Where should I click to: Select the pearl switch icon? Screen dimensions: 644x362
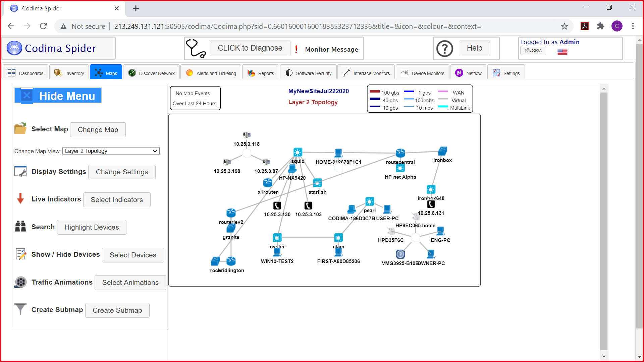point(370,201)
